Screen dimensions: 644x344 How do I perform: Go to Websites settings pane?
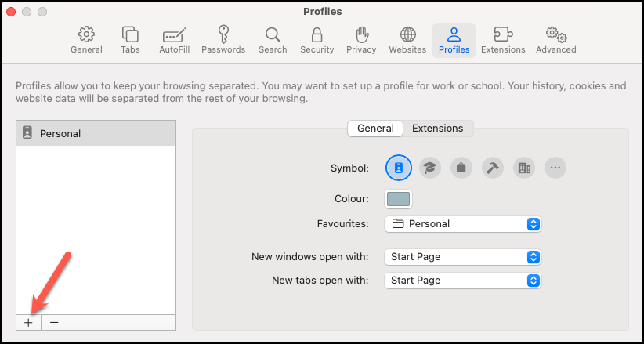(407, 40)
